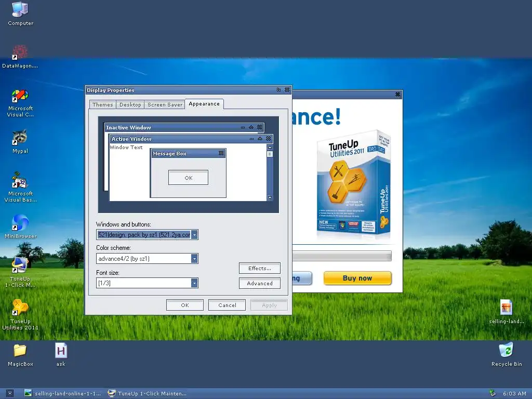Click Cancel in Display Properties
The width and height of the screenshot is (532, 399).
227,305
